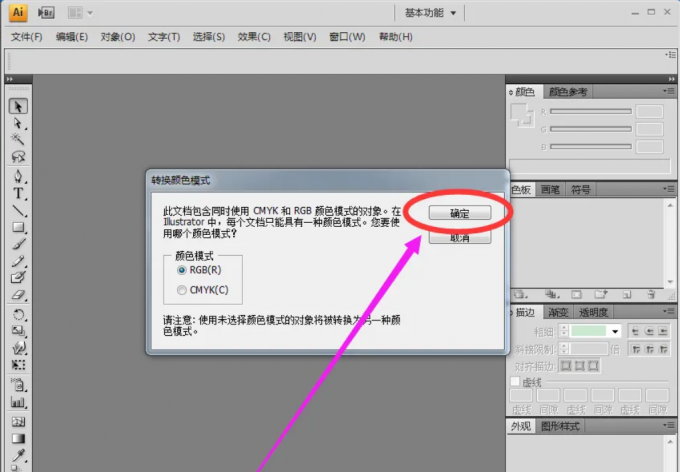Select the Rectangle tool
Screen dimensions: 680x472
(18, 227)
